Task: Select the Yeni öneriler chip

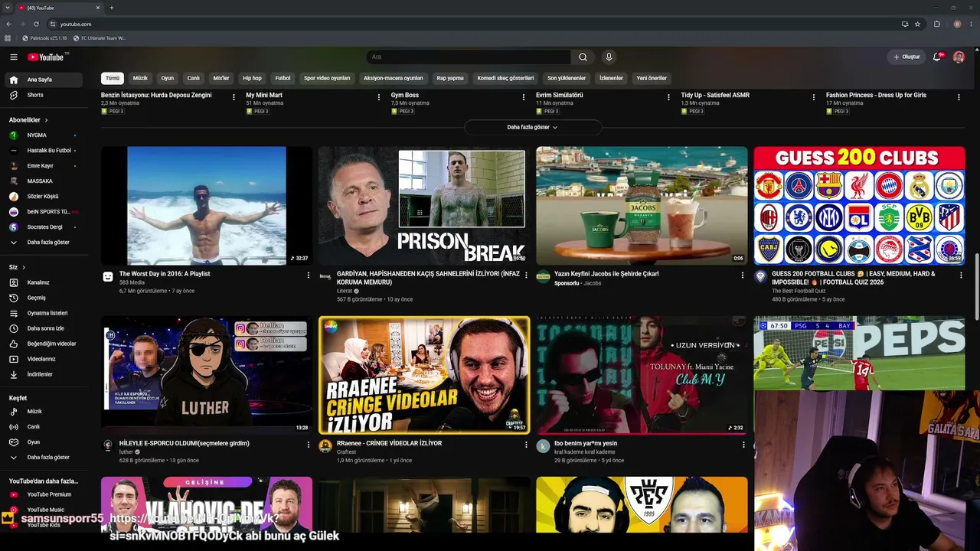Action: (652, 78)
